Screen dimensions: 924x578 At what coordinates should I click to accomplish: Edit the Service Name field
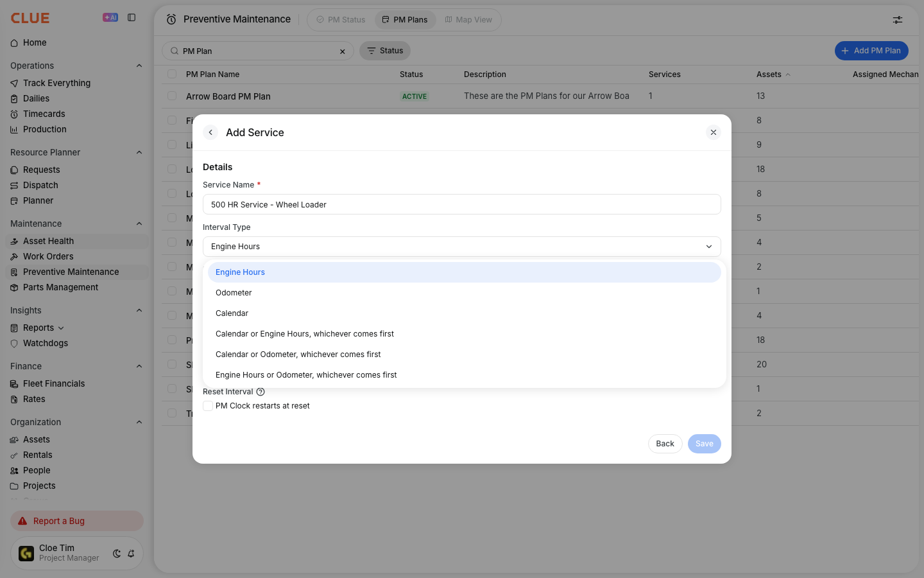point(462,204)
